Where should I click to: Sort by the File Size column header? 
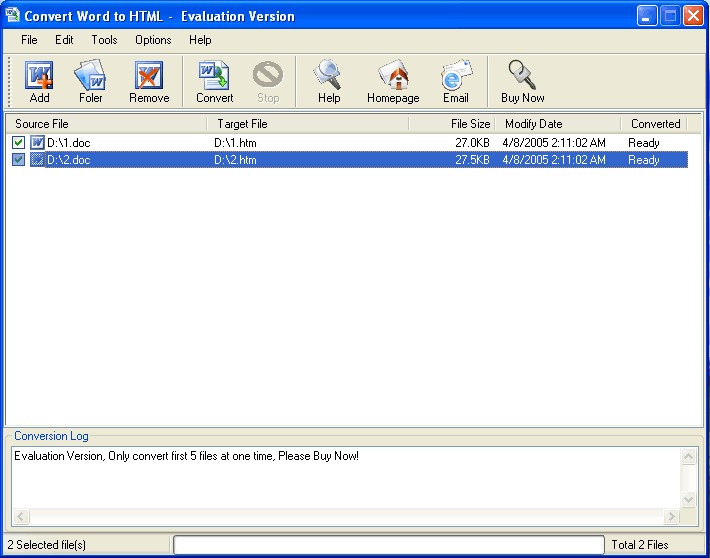pos(452,124)
